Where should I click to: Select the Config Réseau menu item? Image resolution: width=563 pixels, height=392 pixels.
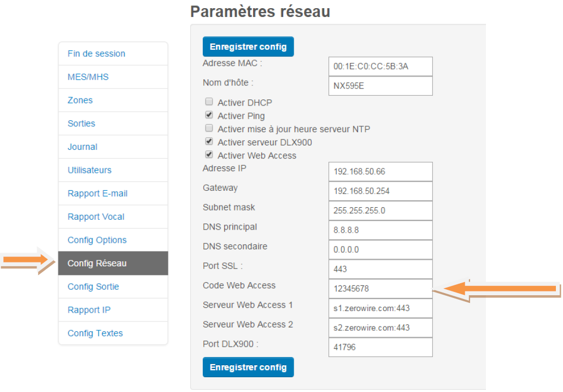click(97, 264)
